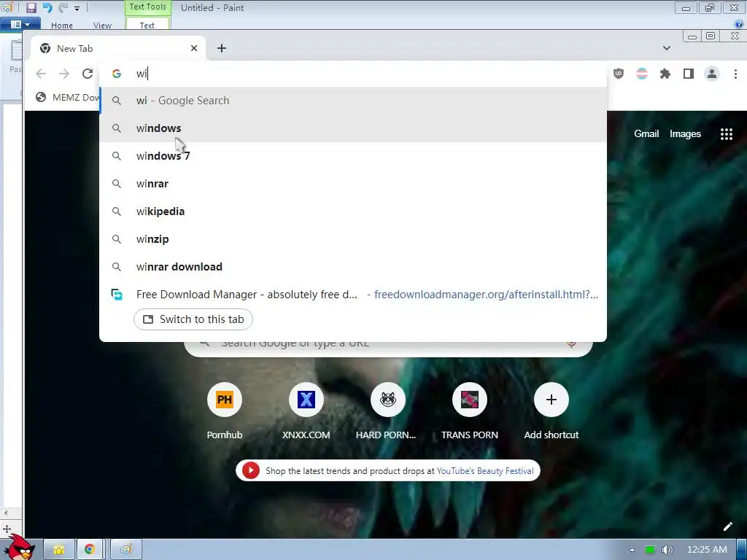
Task: Click the red YouTube play icon
Action: click(x=251, y=470)
